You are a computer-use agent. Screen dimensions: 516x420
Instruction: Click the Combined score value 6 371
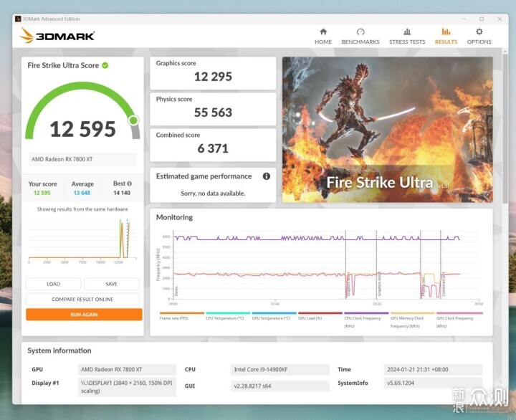(213, 148)
